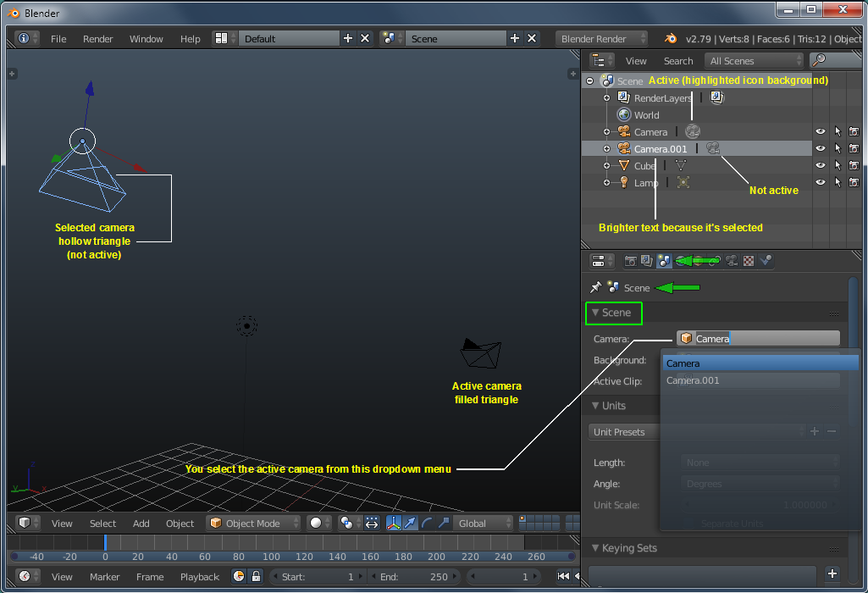Add a new scene with the plus icon
The height and width of the screenshot is (593, 868).
[515, 38]
